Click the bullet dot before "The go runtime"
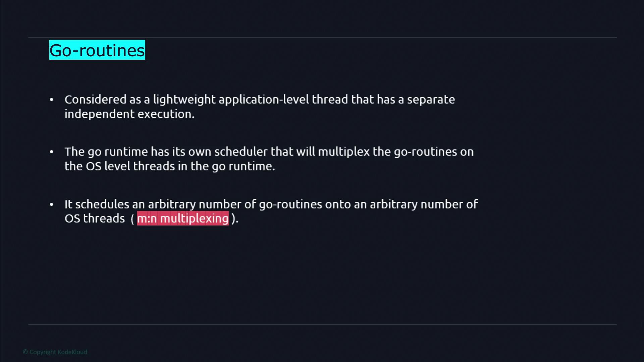 click(51, 152)
